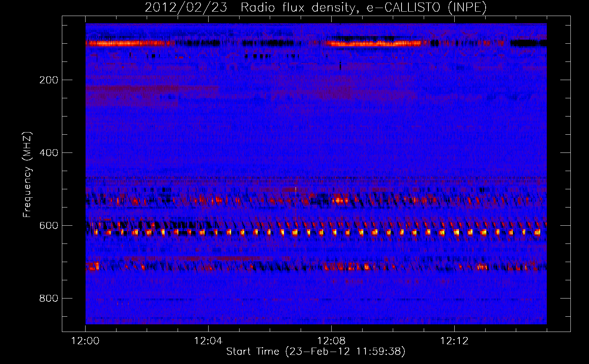Click the '12:12' time tick label
The height and width of the screenshot is (364, 589).
coord(454,341)
